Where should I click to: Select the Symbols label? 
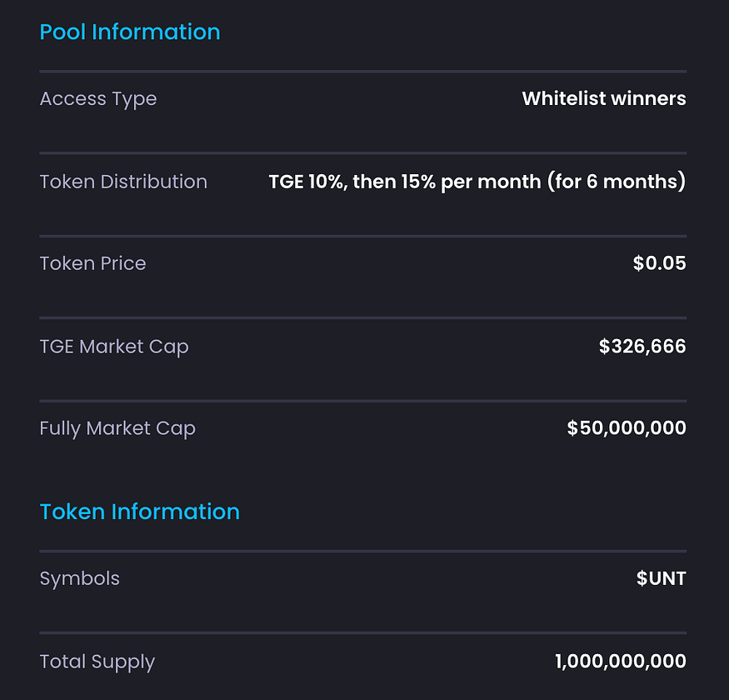(80, 578)
